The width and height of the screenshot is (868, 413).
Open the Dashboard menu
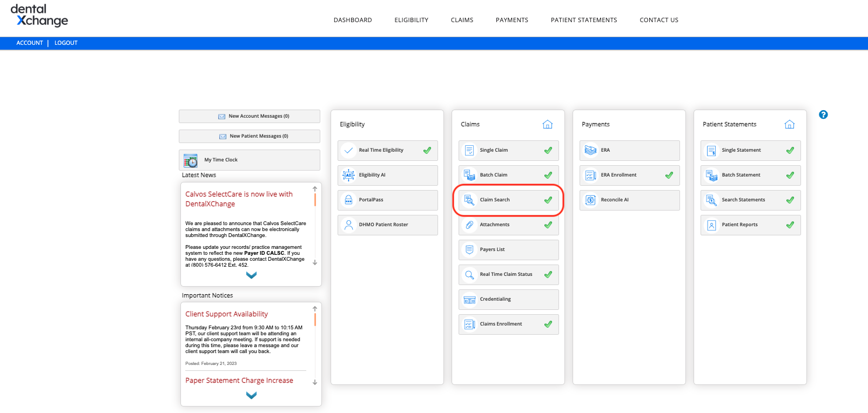click(x=353, y=20)
